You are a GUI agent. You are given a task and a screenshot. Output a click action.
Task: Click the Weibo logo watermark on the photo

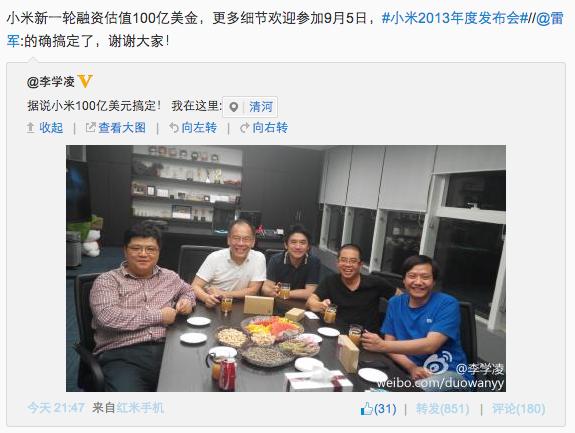tap(437, 363)
